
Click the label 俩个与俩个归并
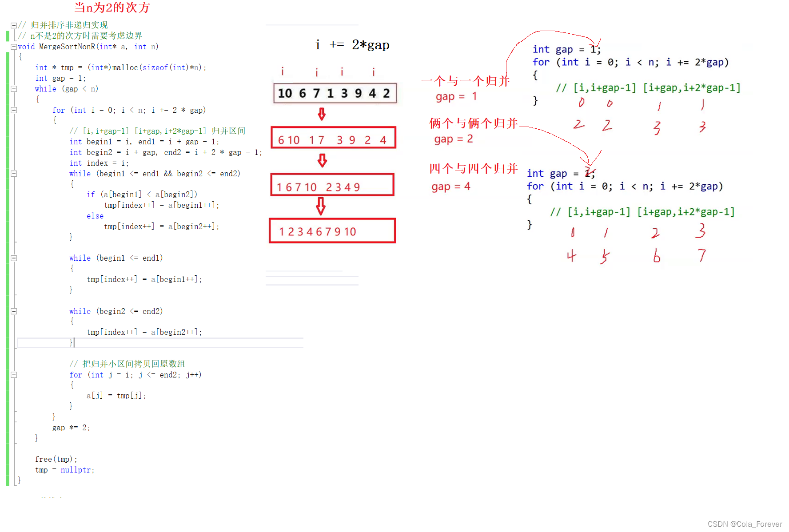(x=474, y=123)
